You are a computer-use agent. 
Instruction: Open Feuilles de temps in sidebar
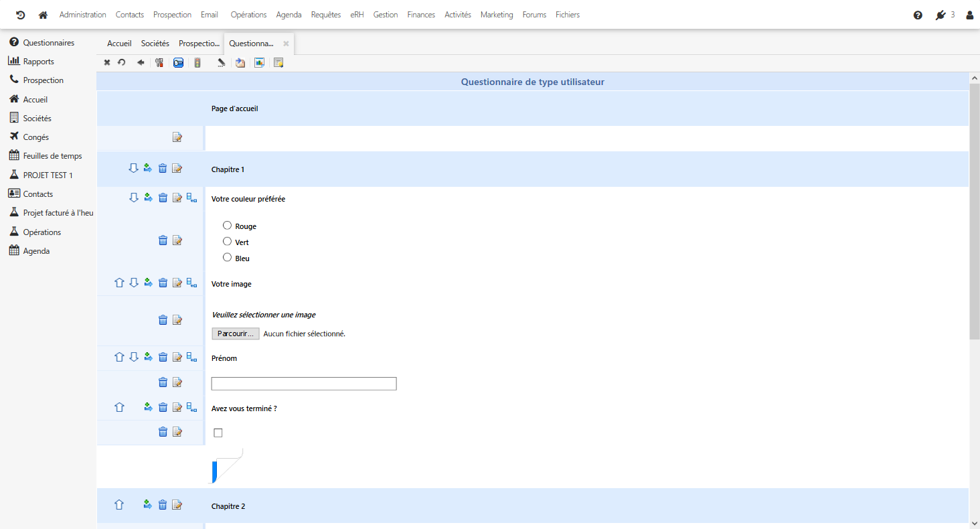click(53, 156)
